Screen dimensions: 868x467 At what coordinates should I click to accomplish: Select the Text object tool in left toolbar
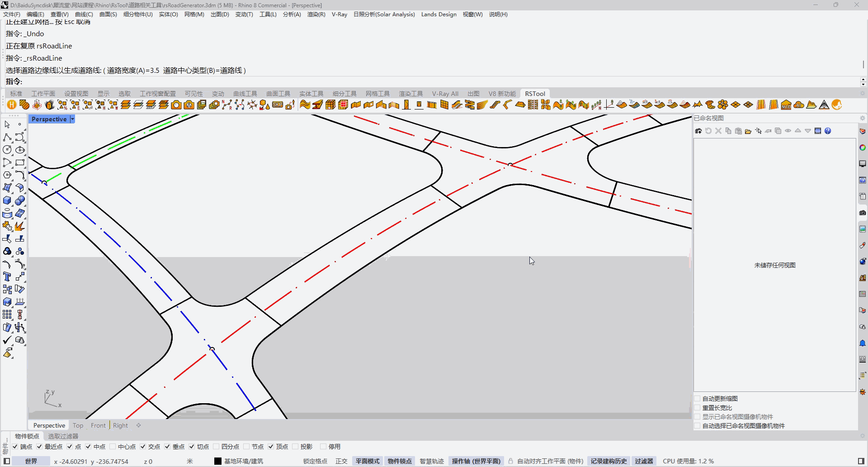coord(7,276)
